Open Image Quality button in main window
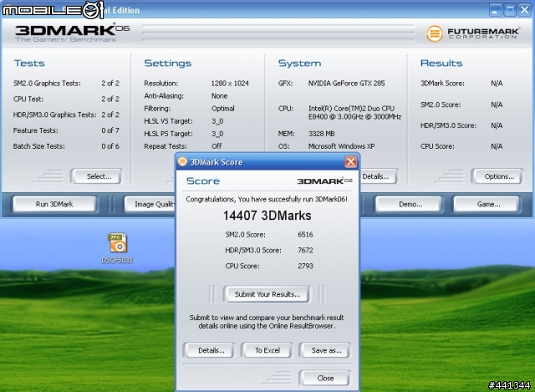Viewport: 535px width, 392px height. 150,204
